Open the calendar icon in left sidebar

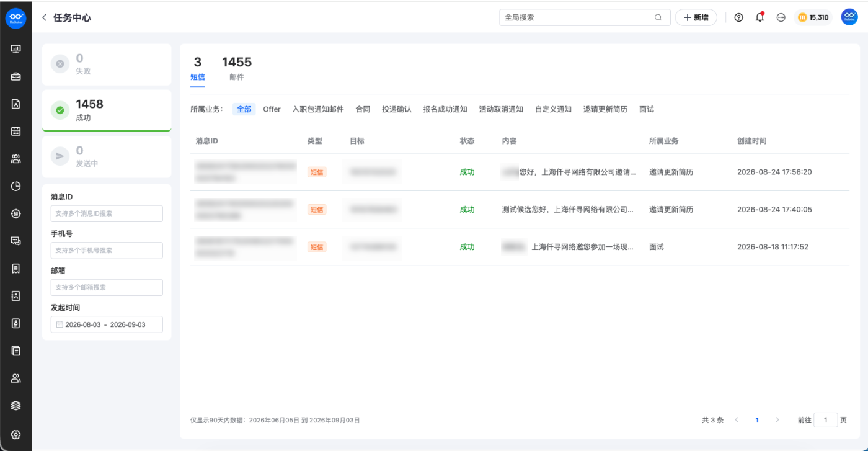coord(16,131)
